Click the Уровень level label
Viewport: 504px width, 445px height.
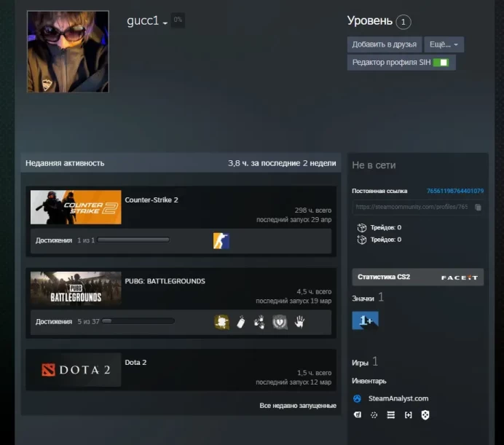pyautogui.click(x=370, y=20)
